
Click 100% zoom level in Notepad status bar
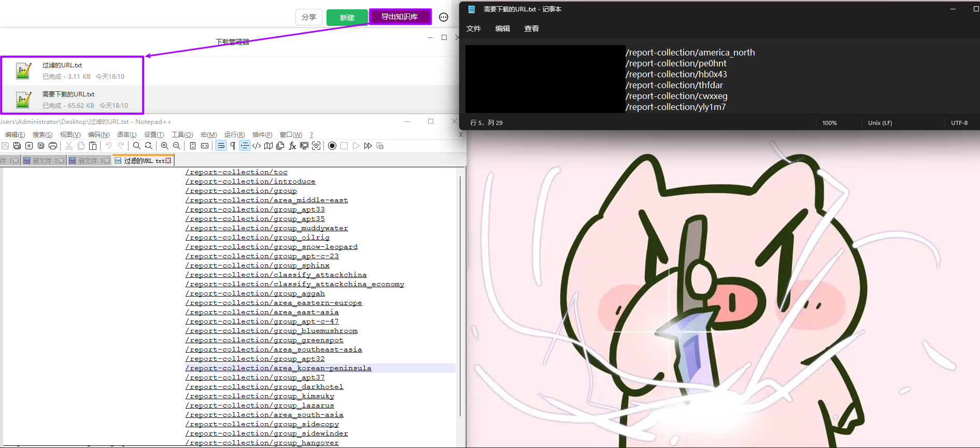coord(830,123)
